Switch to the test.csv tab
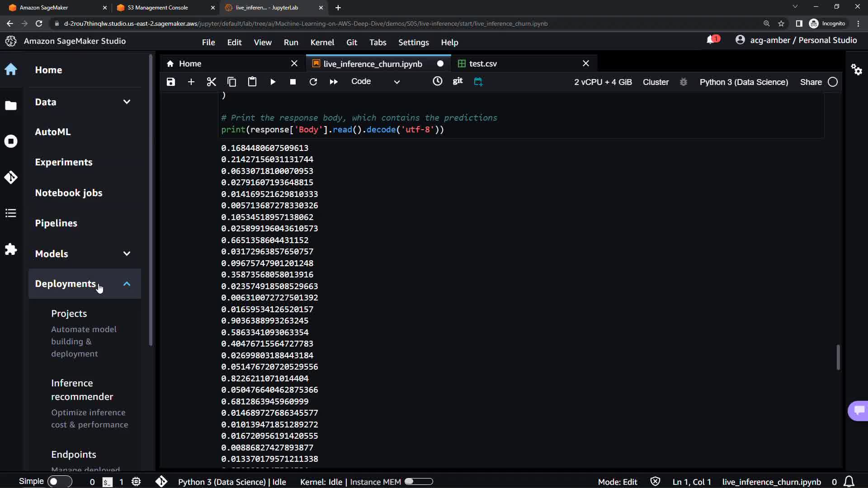This screenshot has width=868, height=488. 483,64
